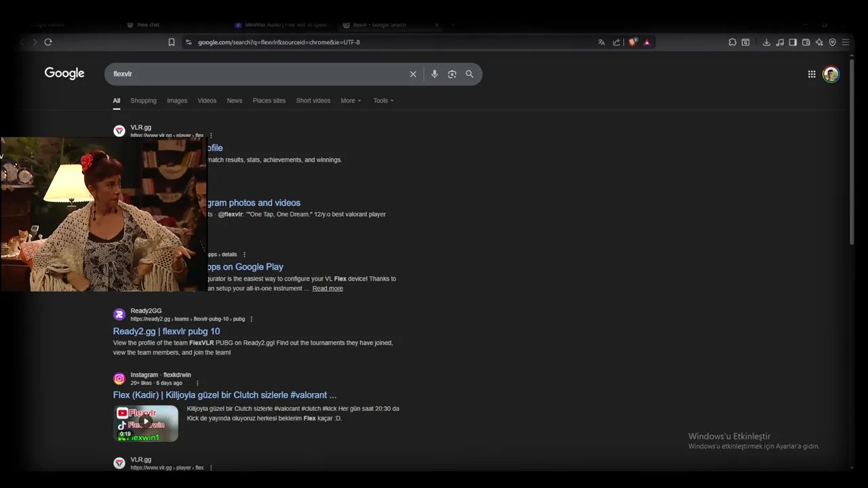Open the downloads arrow icon in toolbar
The image size is (868, 488).
[766, 42]
